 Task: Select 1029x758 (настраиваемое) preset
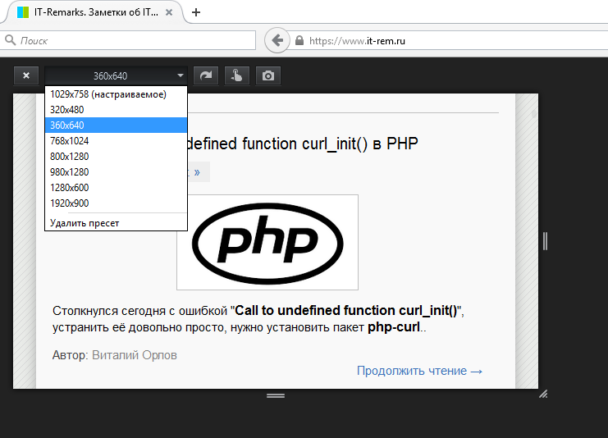(x=116, y=94)
